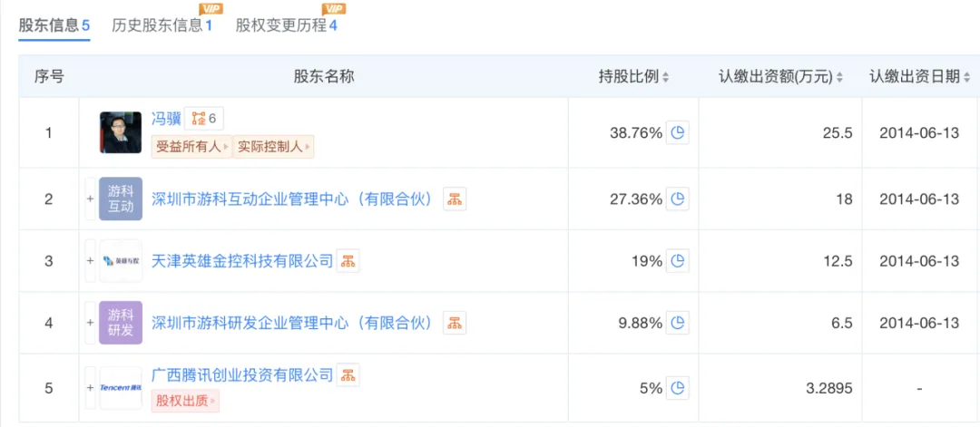
Task: Click pie chart icon beside 27.36%
Action: click(678, 199)
